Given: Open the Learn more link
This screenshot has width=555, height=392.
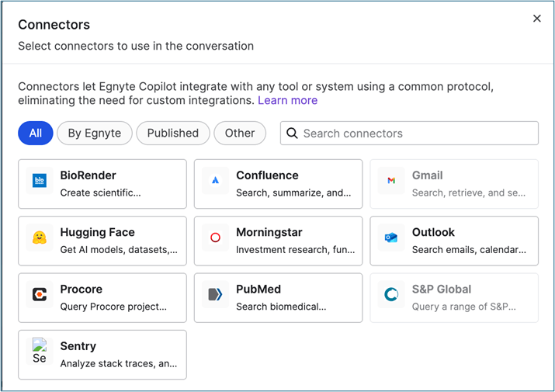Looking at the screenshot, I should click(x=287, y=100).
